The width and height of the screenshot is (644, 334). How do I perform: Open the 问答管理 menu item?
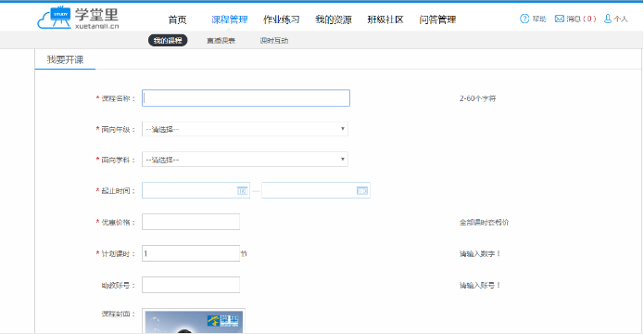coord(437,19)
